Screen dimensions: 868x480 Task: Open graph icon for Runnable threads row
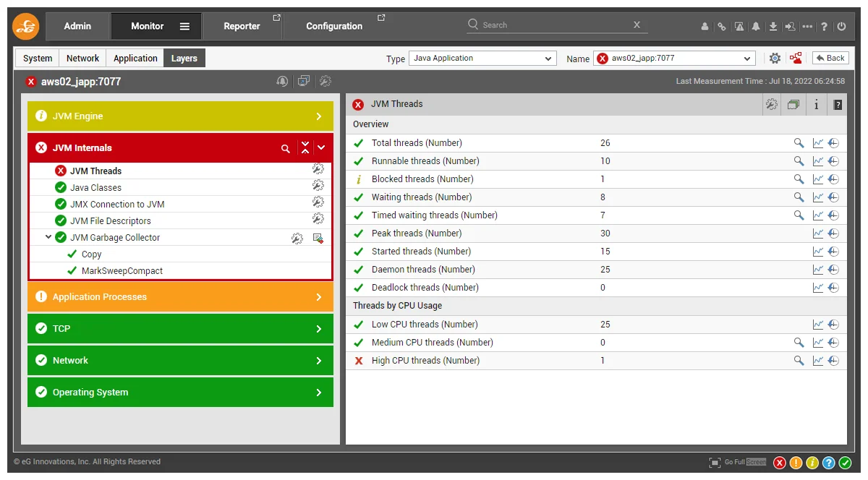818,161
